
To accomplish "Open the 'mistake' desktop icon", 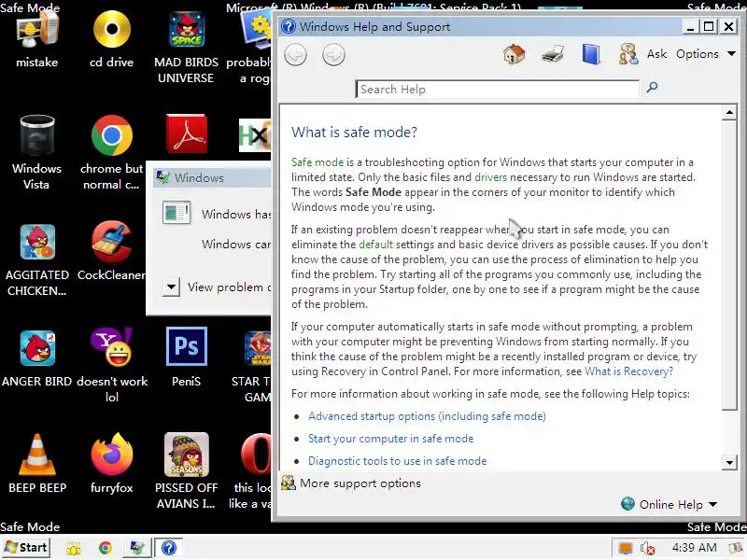I will (x=36, y=39).
